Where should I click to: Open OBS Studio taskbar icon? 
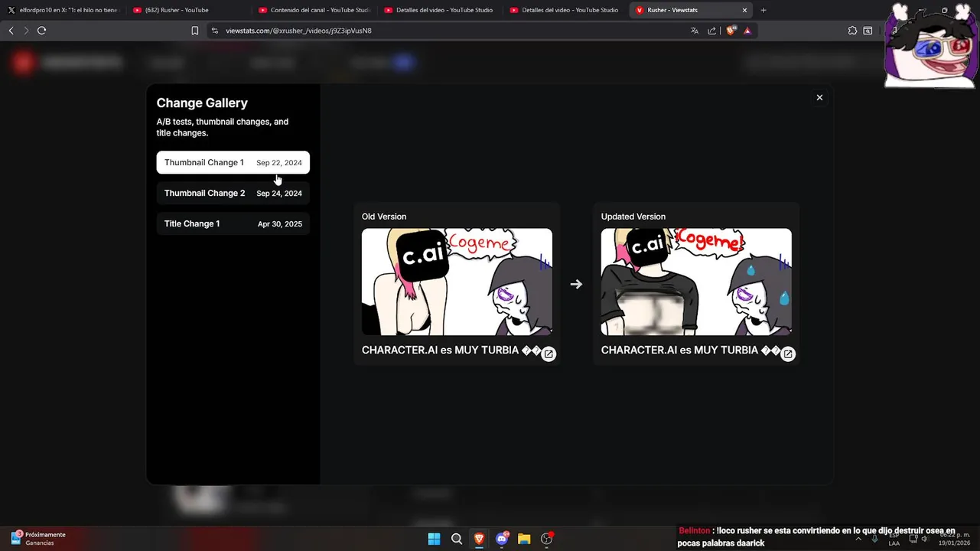547,539
